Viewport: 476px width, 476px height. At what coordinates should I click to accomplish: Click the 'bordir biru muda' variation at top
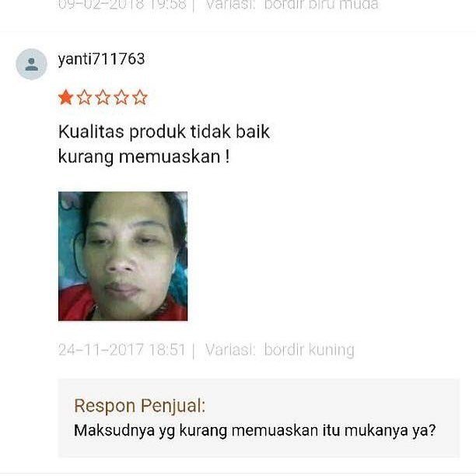(321, 5)
